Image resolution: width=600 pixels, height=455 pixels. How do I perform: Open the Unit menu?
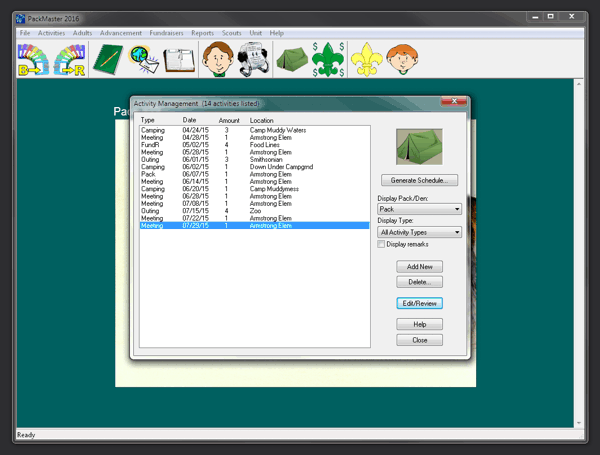pyautogui.click(x=256, y=33)
